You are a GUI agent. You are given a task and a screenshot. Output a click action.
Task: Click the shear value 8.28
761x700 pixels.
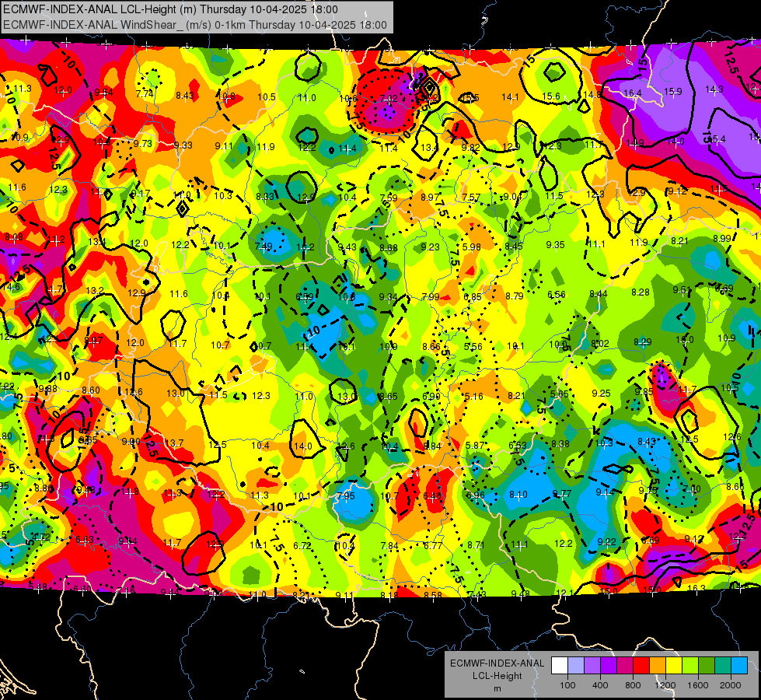pos(641,292)
